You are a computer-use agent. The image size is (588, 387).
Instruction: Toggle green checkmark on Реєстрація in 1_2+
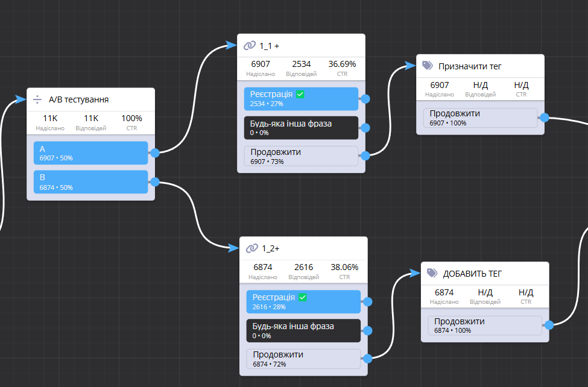[x=303, y=297]
